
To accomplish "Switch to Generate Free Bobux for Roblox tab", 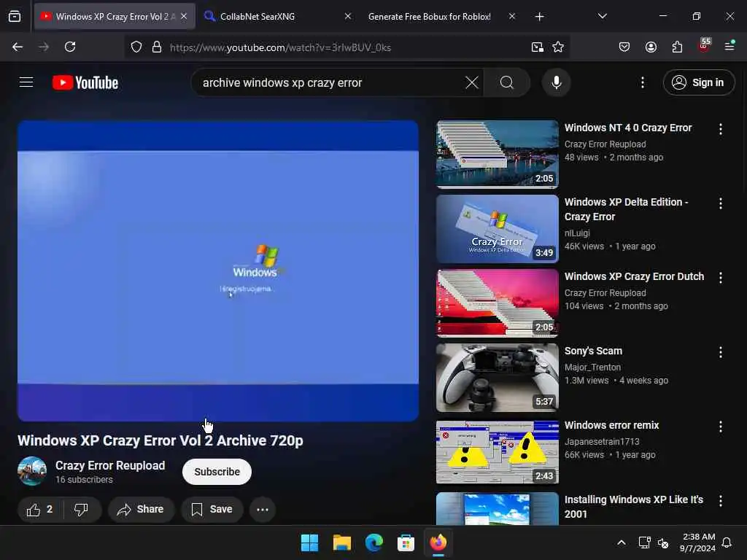I will (x=429, y=17).
